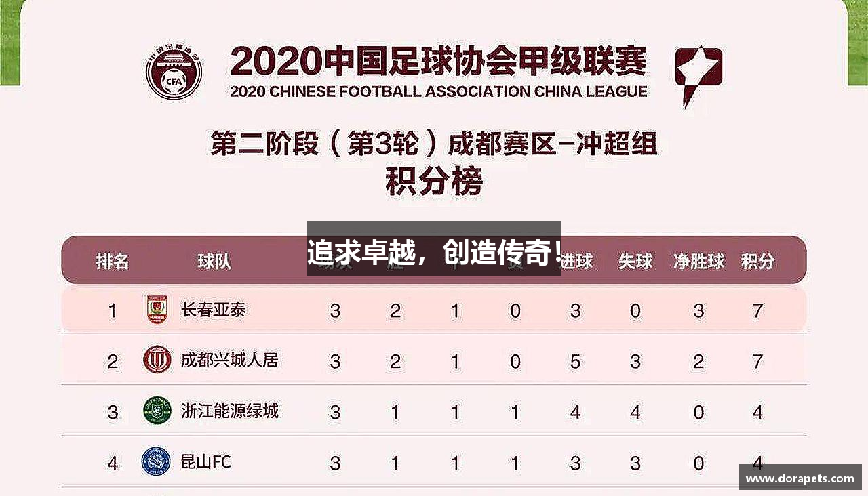Click the China League emblem beside the title
Screen dimensions: 868x496
click(698, 75)
